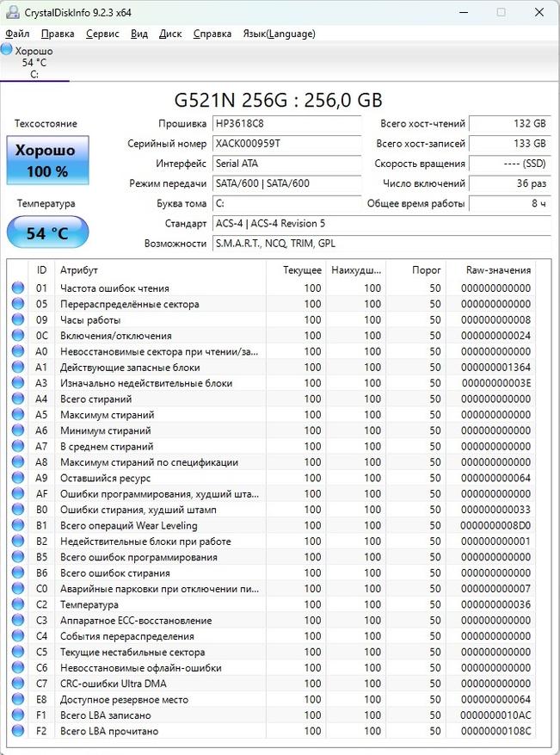Click status icon for Всего LBA прочитано row
The width and height of the screenshot is (560, 755).
18,731
